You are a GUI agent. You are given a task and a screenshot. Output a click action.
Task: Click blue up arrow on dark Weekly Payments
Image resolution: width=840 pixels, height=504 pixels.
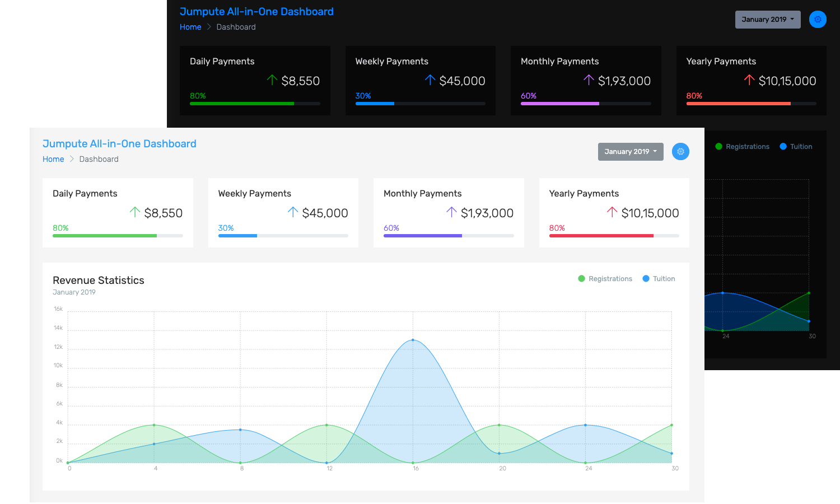click(430, 80)
